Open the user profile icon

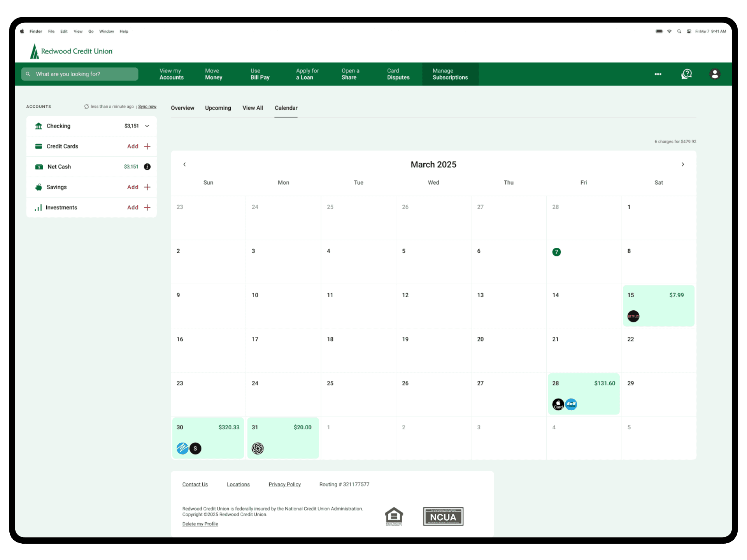715,74
